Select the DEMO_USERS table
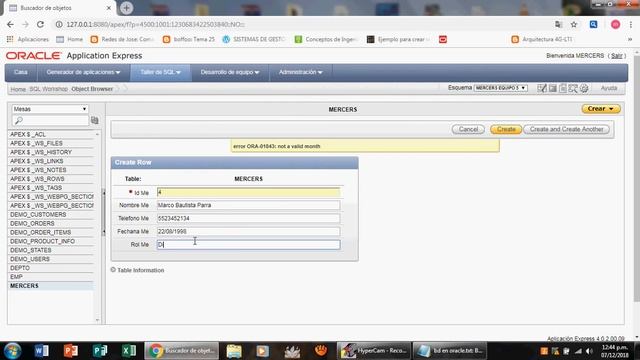 point(30,259)
